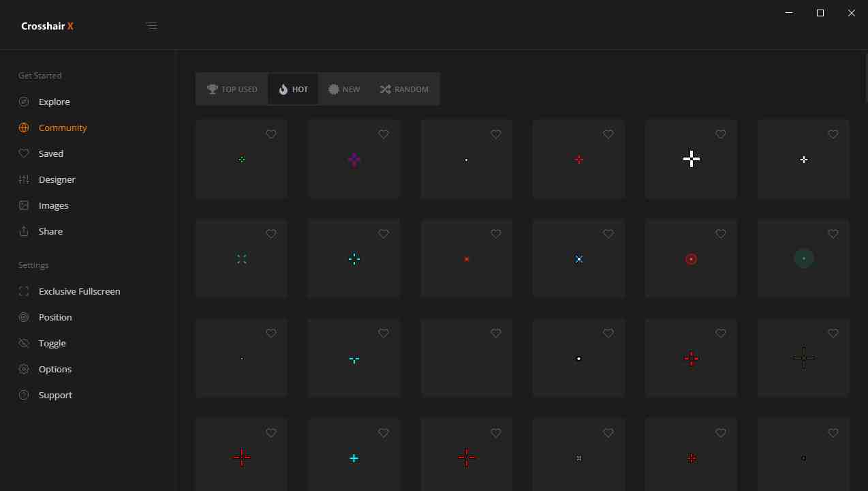Click the Exclusive Fullscreen icon
The height and width of the screenshot is (491, 868).
coord(24,291)
